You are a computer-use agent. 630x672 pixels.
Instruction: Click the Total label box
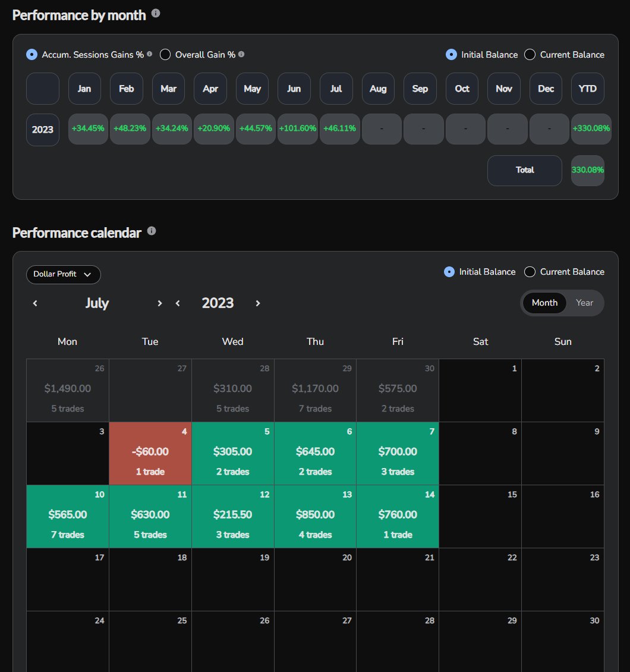click(x=525, y=170)
